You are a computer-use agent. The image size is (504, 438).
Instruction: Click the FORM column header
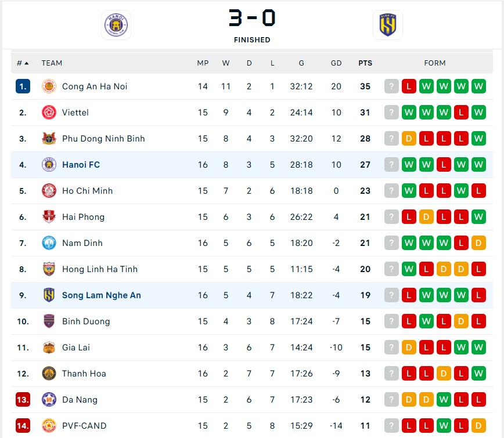tap(435, 63)
